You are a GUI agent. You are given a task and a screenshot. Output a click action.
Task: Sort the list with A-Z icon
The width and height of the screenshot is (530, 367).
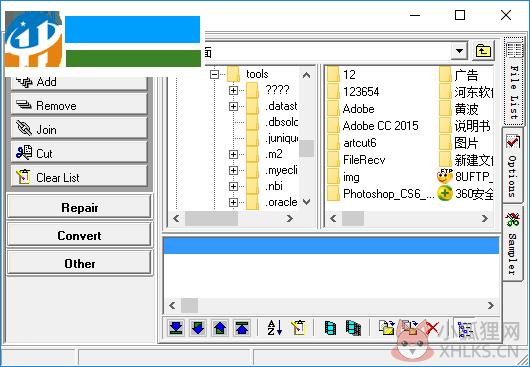click(274, 328)
